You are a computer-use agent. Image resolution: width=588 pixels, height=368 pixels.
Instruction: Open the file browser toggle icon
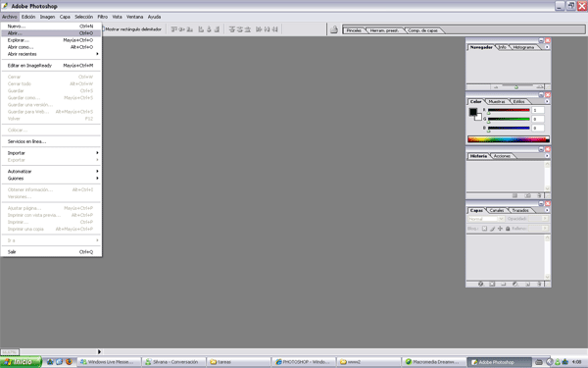(x=334, y=29)
